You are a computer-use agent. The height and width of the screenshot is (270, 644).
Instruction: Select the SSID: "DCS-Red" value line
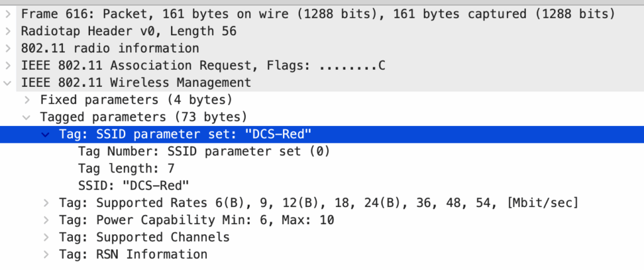click(x=133, y=185)
